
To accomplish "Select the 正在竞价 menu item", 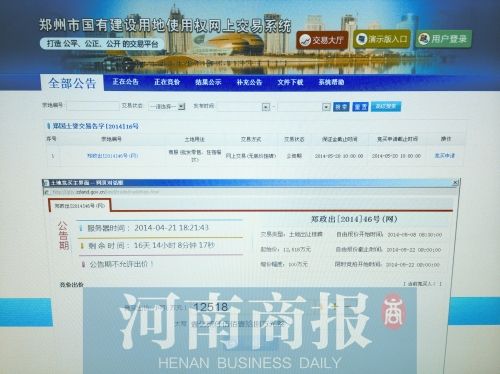I will 167,82.
